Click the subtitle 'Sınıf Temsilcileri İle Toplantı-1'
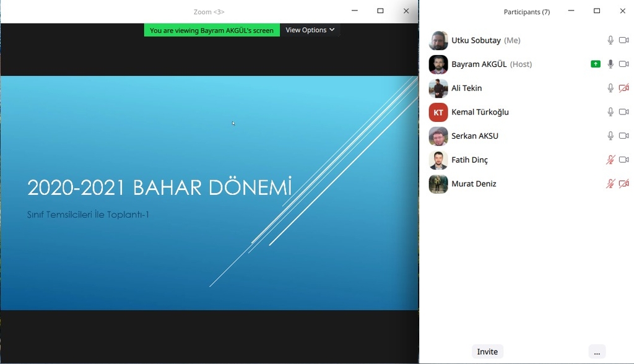This screenshot has height=364, width=634. point(88,214)
